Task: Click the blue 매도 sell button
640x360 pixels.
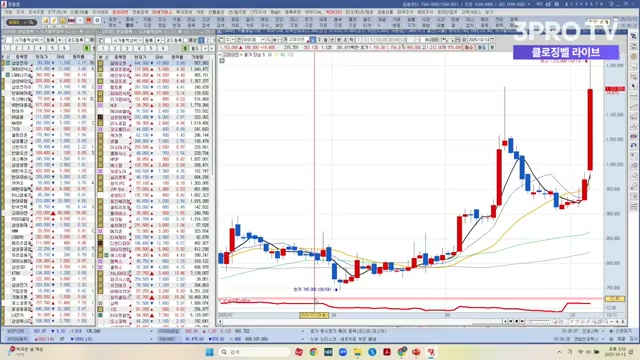Action: [x=481, y=47]
